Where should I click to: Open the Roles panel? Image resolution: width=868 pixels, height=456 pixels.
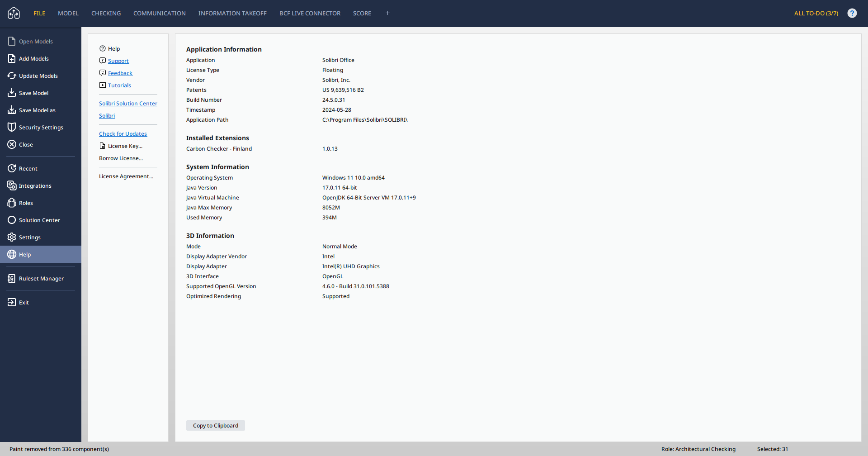(x=11, y=203)
